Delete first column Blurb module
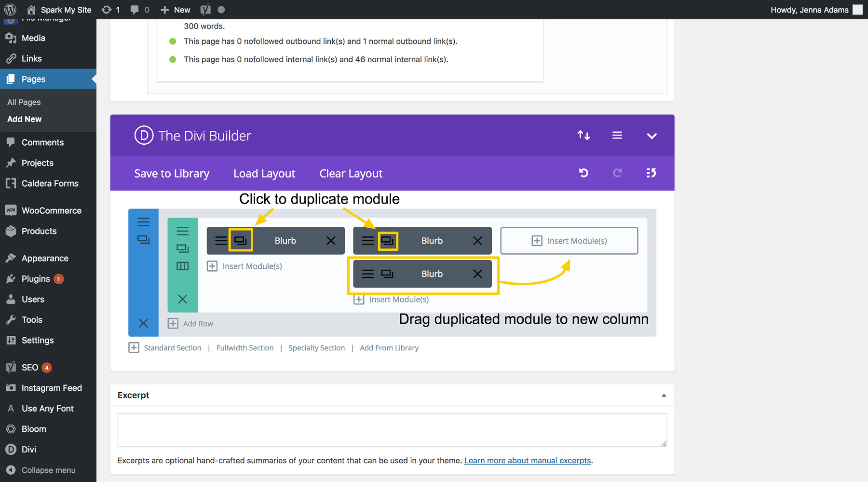868x482 pixels. pyautogui.click(x=331, y=241)
